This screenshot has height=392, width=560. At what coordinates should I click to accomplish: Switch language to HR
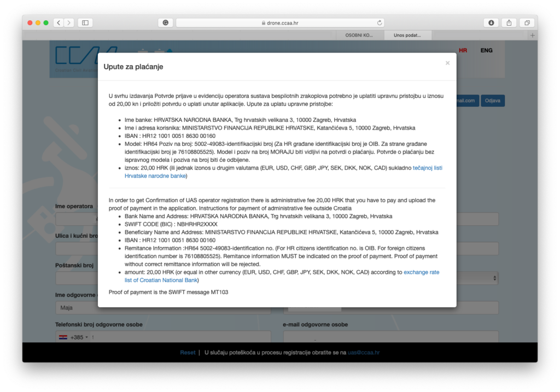click(x=463, y=50)
